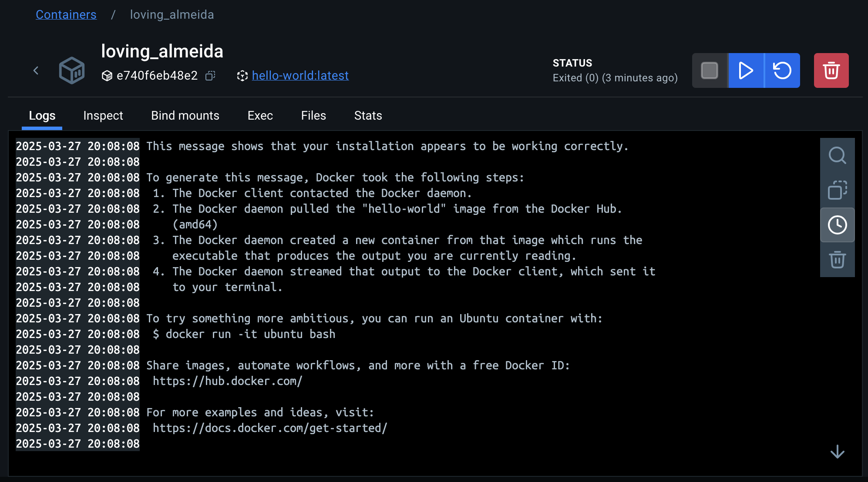Image resolution: width=868 pixels, height=482 pixels.
Task: Delete the container with the red trash button
Action: tap(831, 70)
